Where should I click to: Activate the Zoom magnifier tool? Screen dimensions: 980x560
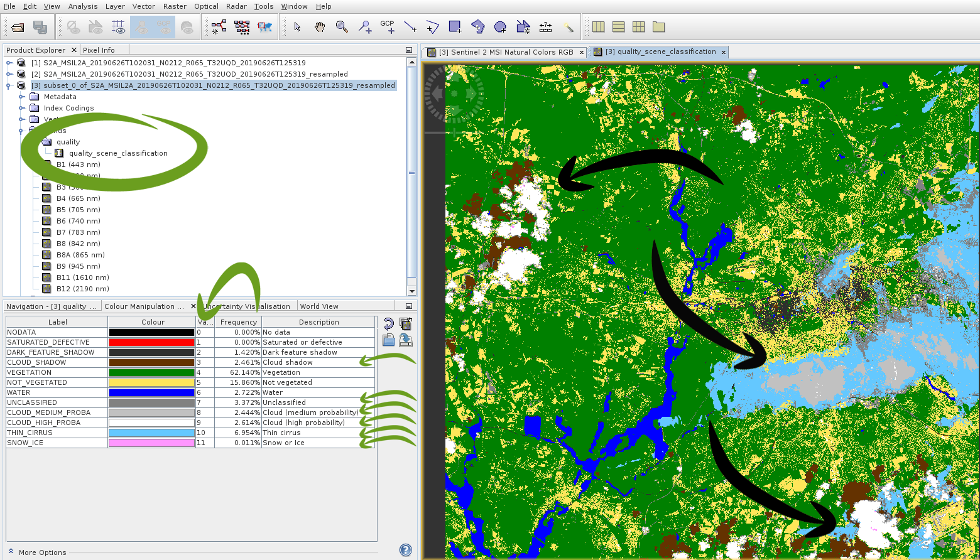tap(342, 27)
